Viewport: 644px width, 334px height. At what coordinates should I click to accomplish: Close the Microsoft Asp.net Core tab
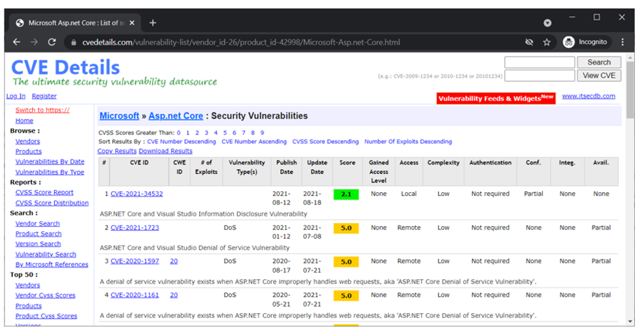tap(132, 22)
